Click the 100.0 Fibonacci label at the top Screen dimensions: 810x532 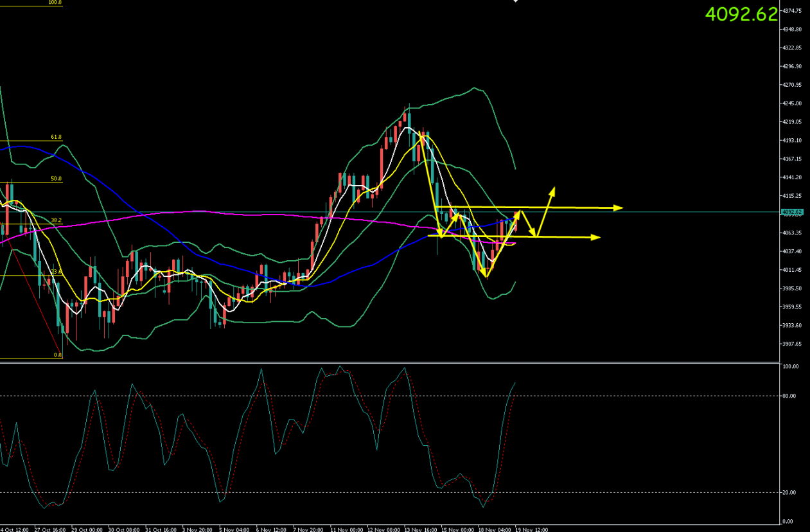(55, 3)
